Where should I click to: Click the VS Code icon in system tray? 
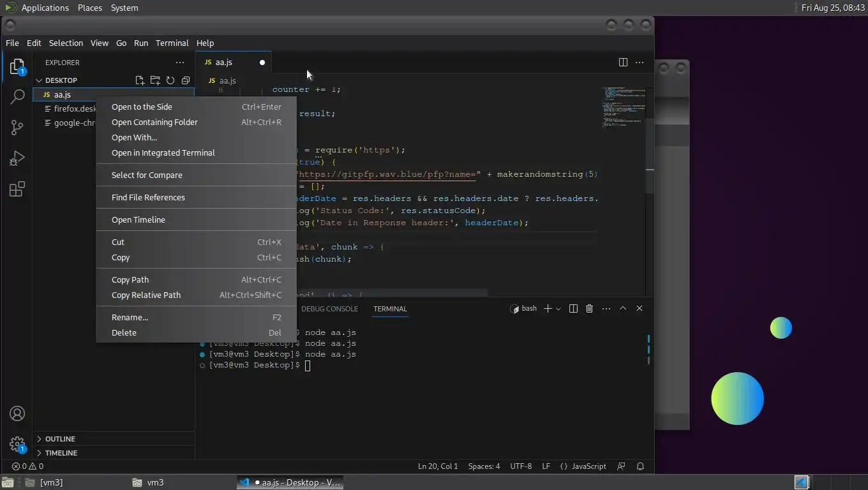coord(801,482)
